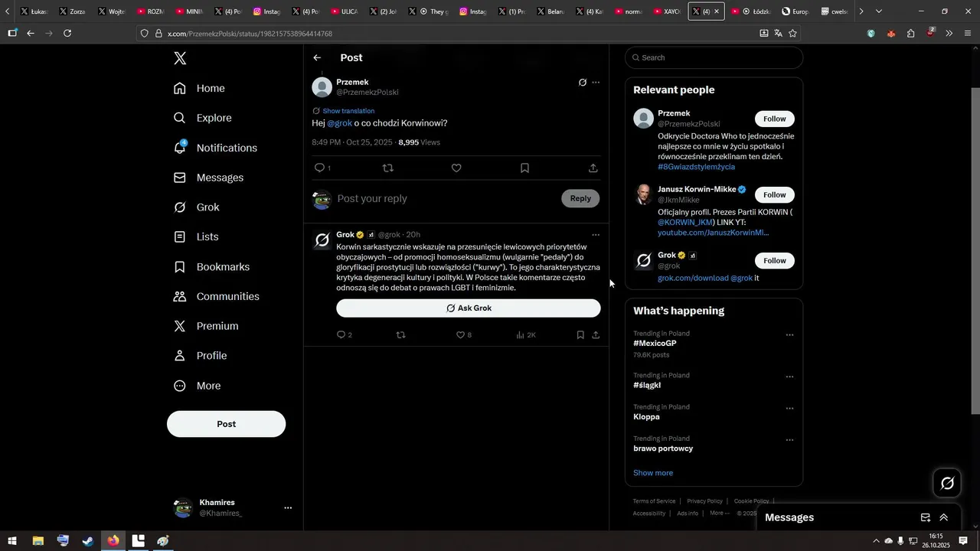This screenshot has height=551, width=980.
Task: Open grok.com/download link
Action: [693, 279]
